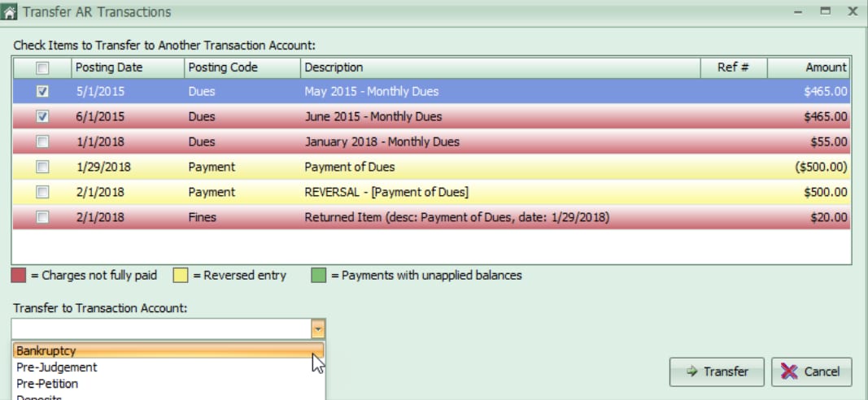Click the Transfer button
The height and width of the screenshot is (400, 868).
(x=717, y=372)
